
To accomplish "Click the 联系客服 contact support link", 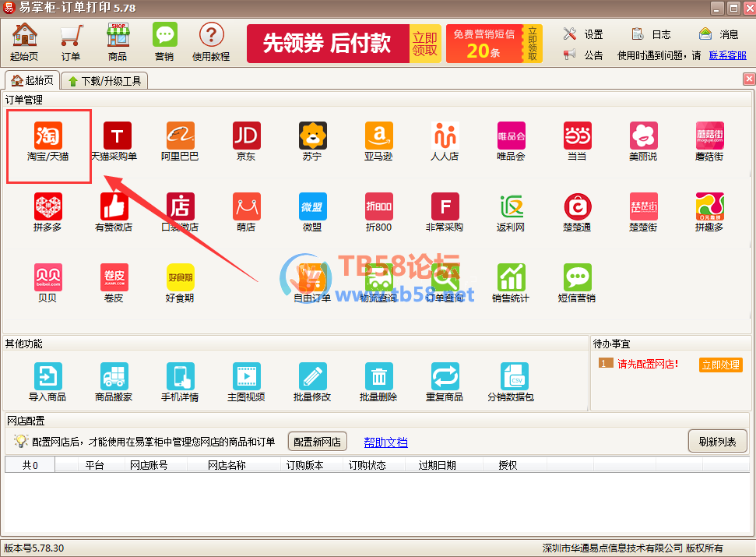I will tap(727, 55).
